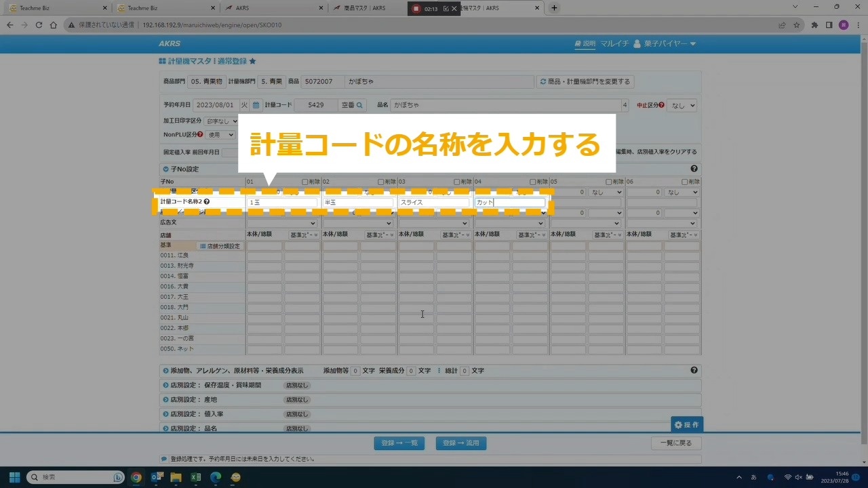Screen dimensions: 868x488
Task: Open Excel from the Windows taskbar
Action: (x=195, y=477)
